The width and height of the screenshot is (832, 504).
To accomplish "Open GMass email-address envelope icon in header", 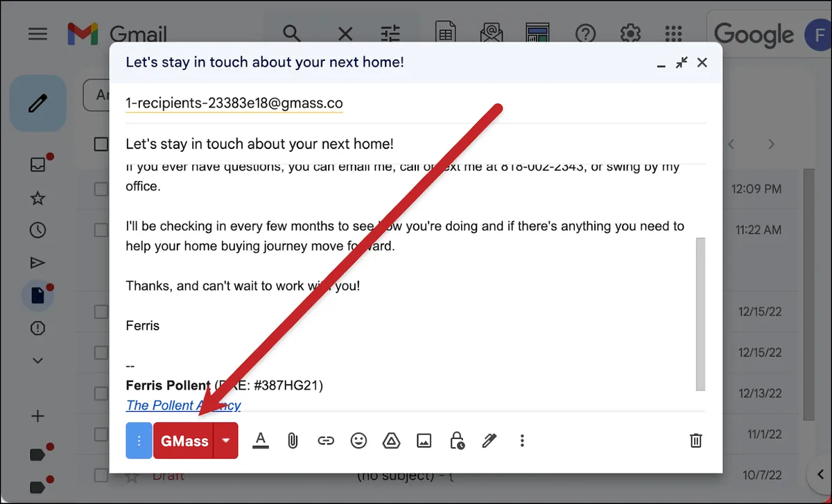I will coord(492,33).
